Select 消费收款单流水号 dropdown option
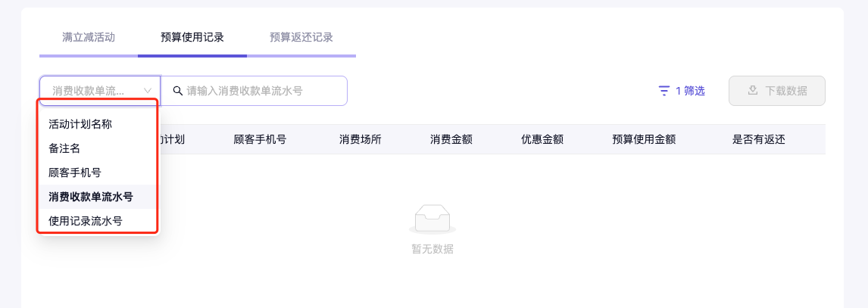Viewport: 868px width, 308px height. point(91,197)
